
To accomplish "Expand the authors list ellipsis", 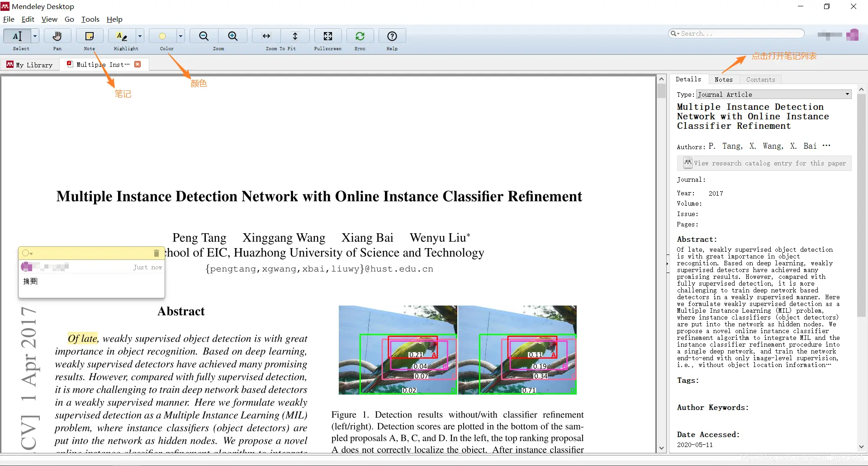I will tap(826, 146).
